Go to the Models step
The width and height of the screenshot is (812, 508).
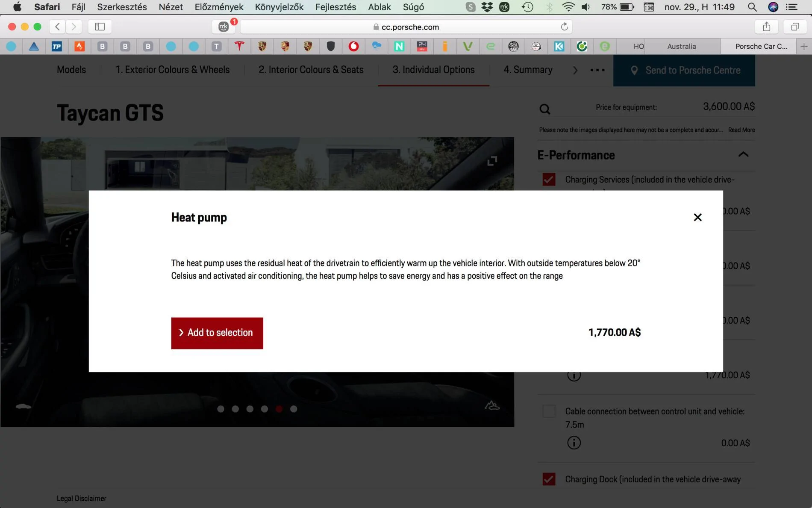[71, 70]
